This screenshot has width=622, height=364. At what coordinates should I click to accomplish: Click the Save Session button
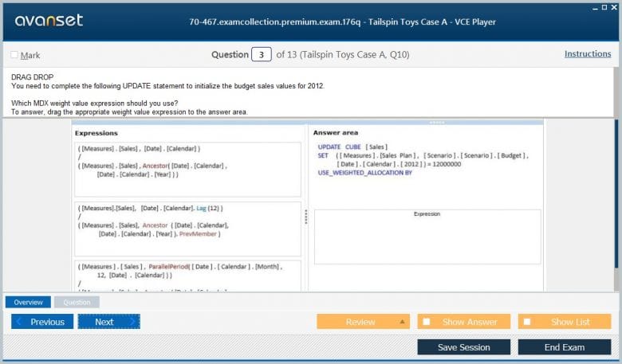(464, 347)
